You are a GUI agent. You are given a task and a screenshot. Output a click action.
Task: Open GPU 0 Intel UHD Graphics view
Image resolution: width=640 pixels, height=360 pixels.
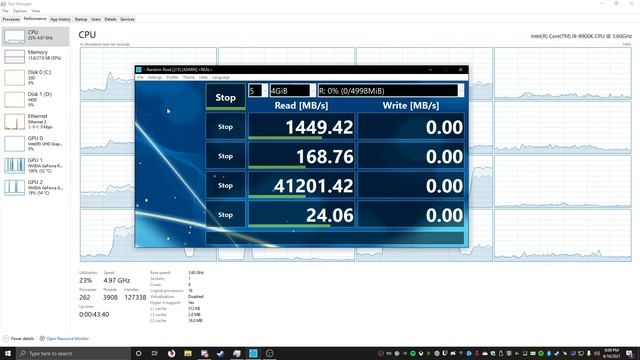pos(36,143)
